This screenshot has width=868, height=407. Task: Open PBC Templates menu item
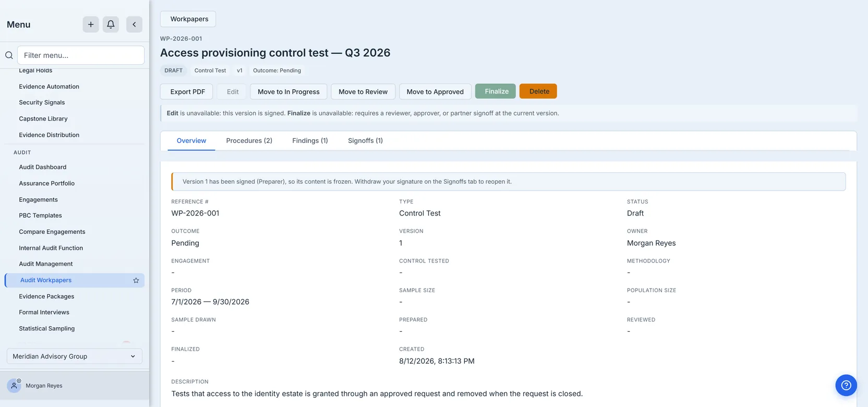click(x=74, y=216)
